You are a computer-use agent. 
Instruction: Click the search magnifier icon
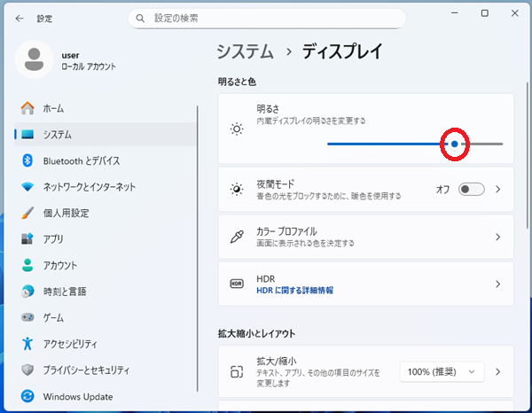point(140,19)
